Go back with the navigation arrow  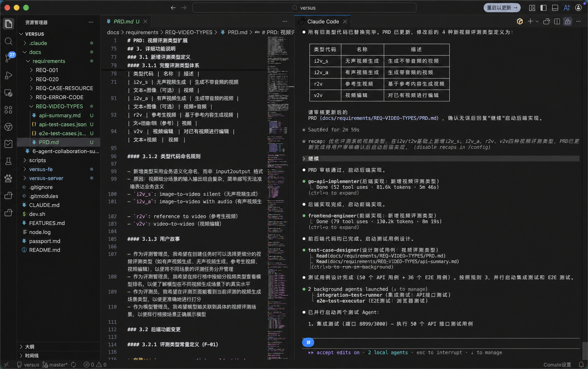click(173, 7)
